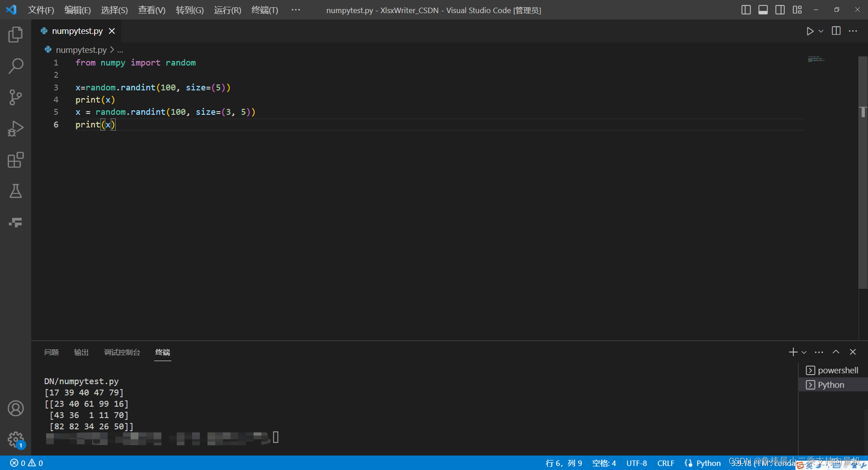Close the terminal panel
868x470 pixels.
tap(853, 352)
